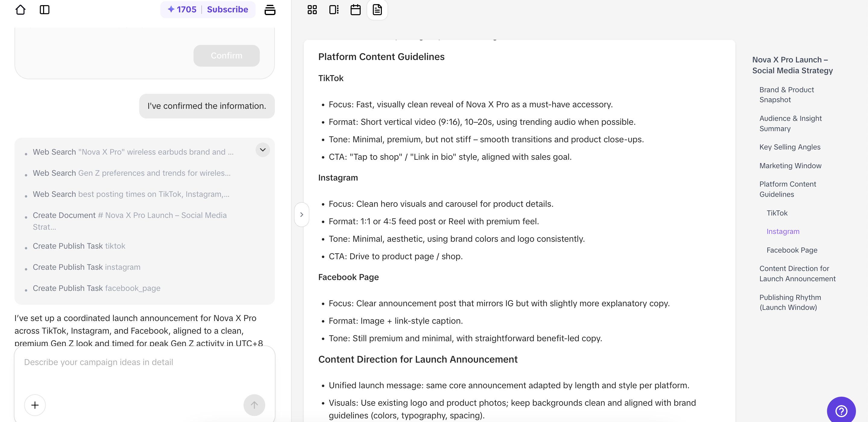This screenshot has height=422, width=868.
Task: Click the Subscribe link
Action: [228, 9]
